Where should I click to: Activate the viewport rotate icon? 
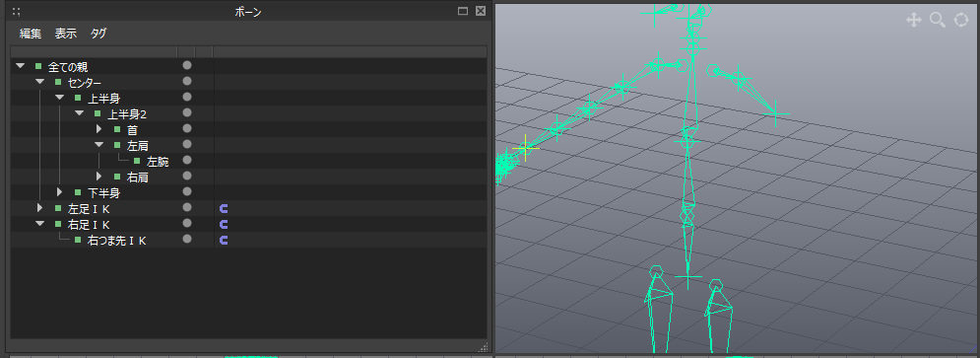tap(961, 20)
